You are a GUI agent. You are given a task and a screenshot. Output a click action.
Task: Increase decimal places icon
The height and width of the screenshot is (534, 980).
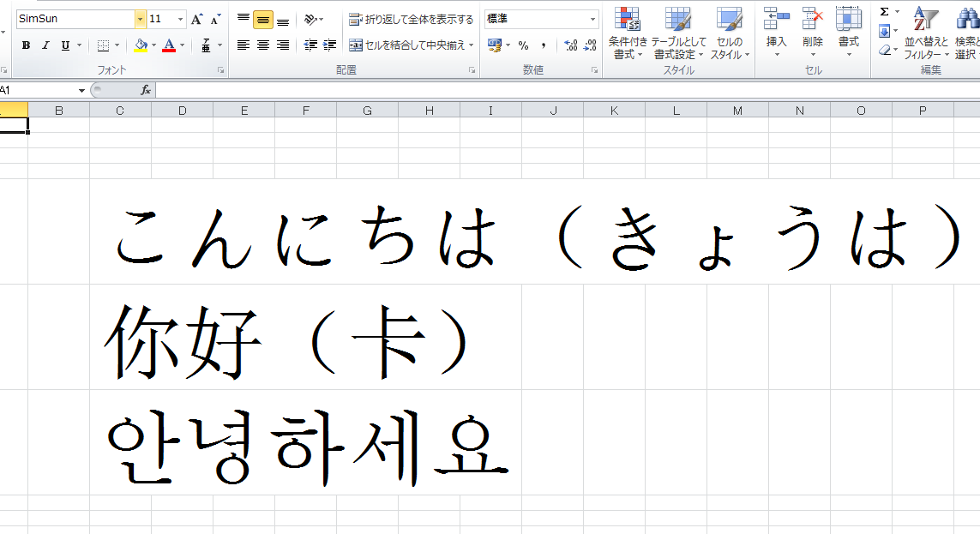point(570,45)
